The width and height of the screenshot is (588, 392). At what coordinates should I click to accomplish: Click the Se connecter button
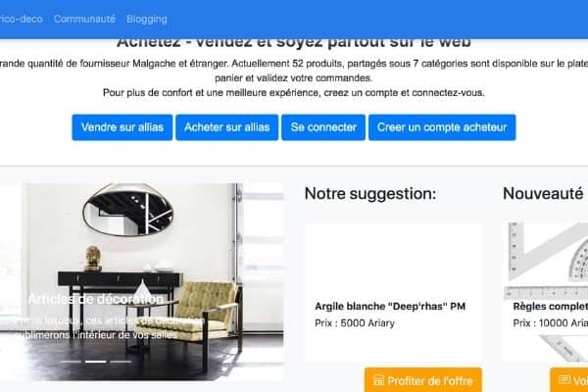pos(323,127)
